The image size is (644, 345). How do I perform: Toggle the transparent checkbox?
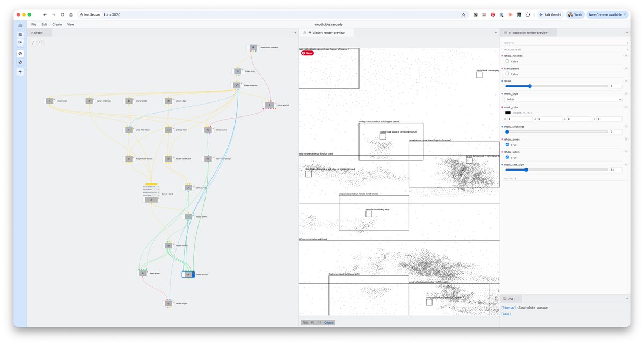(x=507, y=74)
